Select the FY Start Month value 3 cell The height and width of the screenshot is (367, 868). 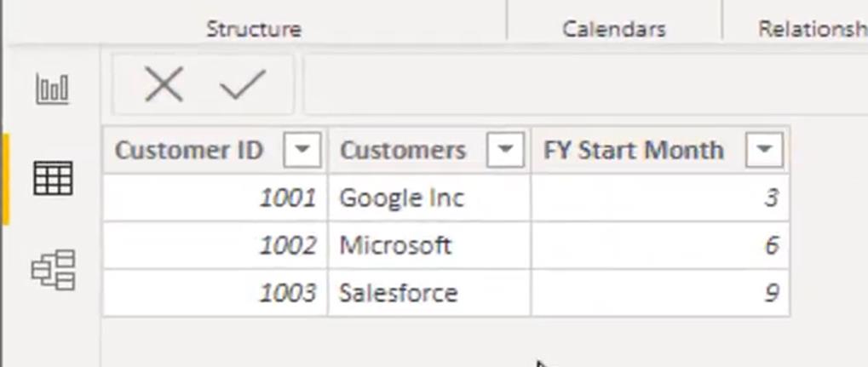(x=660, y=198)
